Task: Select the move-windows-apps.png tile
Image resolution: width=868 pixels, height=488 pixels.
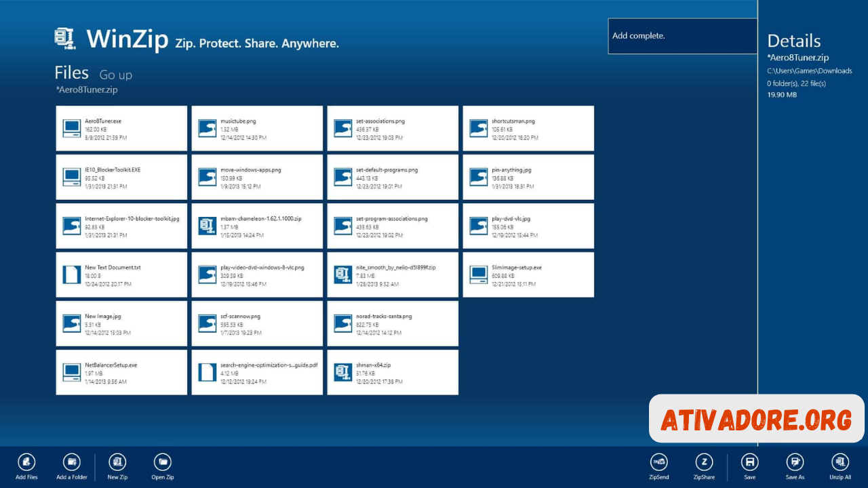Action: pyautogui.click(x=257, y=177)
